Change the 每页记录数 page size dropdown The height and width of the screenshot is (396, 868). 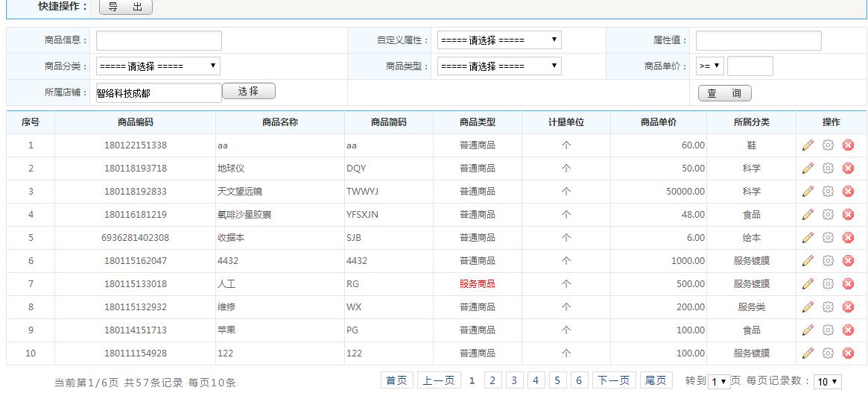point(827,382)
